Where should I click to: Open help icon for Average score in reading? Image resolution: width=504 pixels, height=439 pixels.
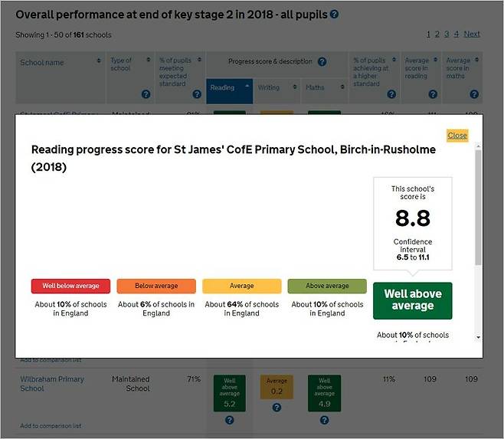click(433, 94)
